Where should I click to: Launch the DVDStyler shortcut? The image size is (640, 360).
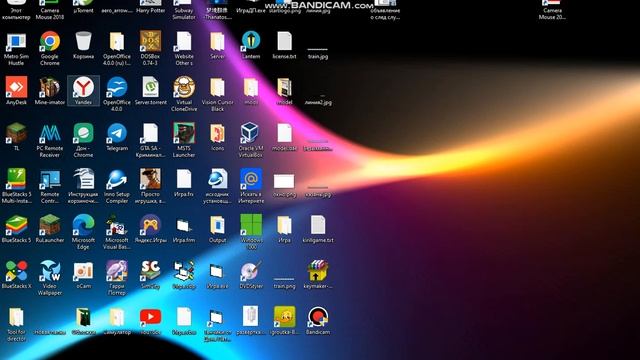coord(251,275)
